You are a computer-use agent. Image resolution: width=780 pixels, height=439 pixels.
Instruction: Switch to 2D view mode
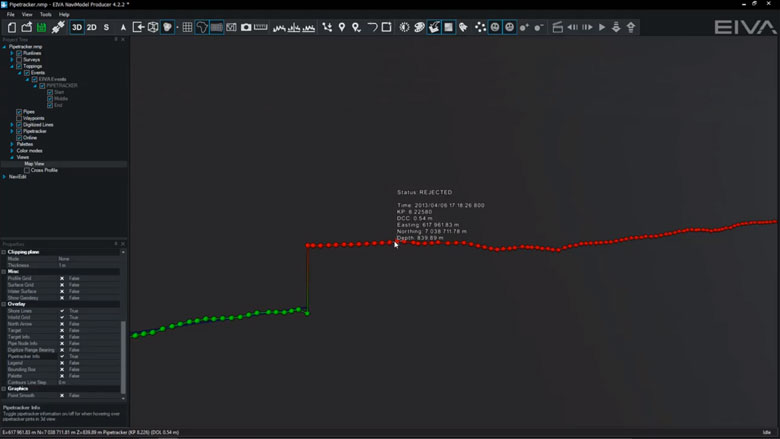tap(92, 27)
